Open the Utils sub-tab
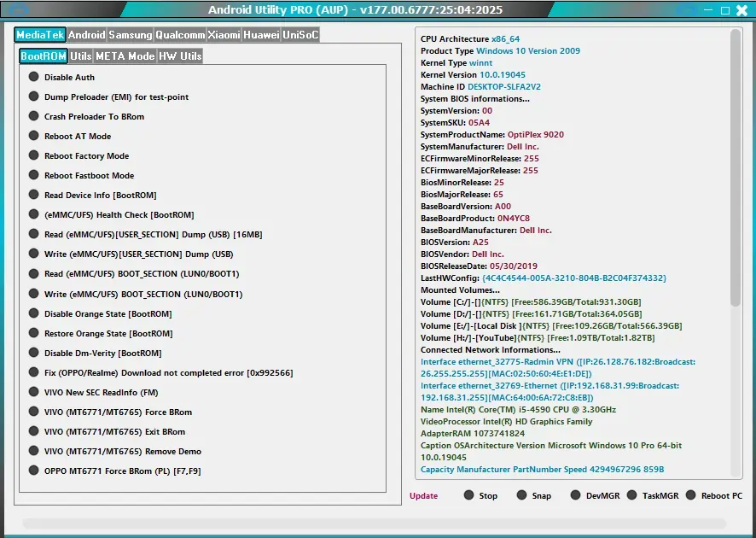This screenshot has width=756, height=538. tap(80, 56)
